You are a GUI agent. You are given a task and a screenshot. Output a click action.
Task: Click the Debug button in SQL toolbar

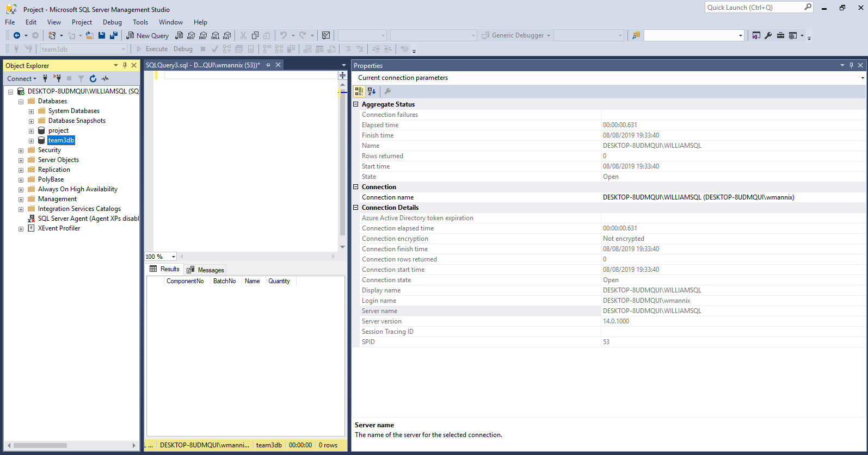(183, 49)
